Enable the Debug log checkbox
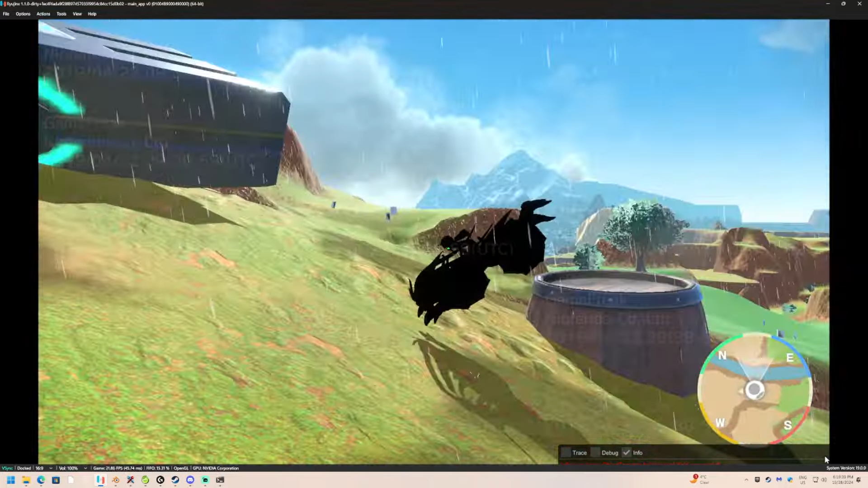Viewport: 868px width, 488px height. (x=595, y=452)
